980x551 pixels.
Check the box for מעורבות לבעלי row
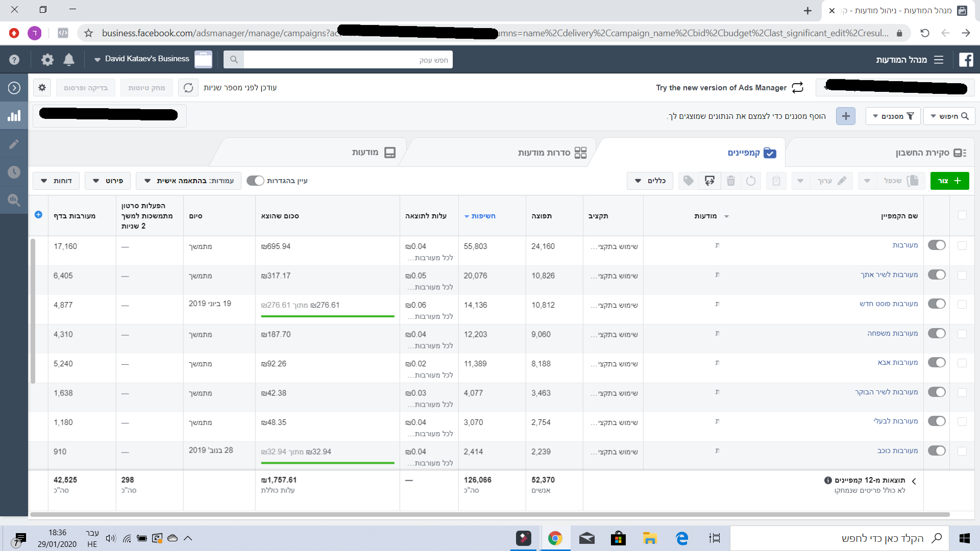(x=962, y=422)
